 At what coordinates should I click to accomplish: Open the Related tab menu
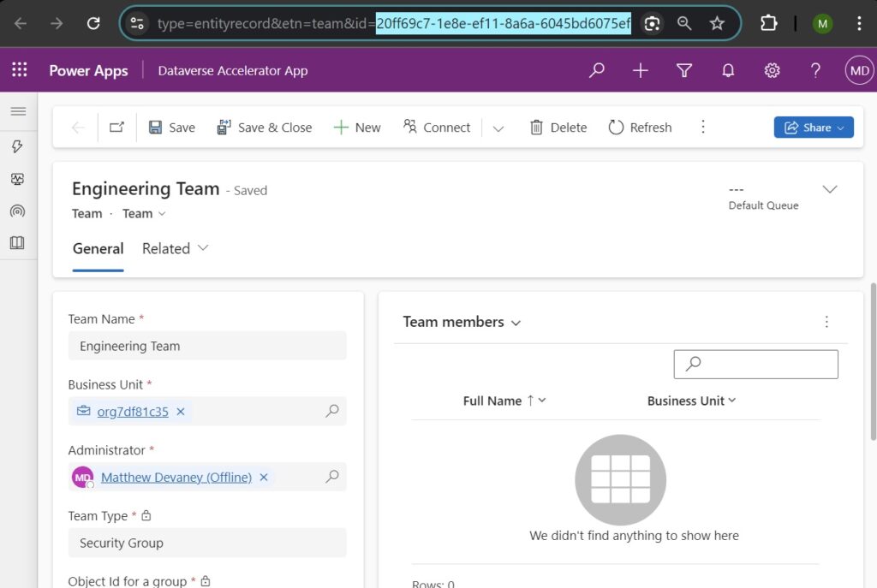(x=175, y=249)
